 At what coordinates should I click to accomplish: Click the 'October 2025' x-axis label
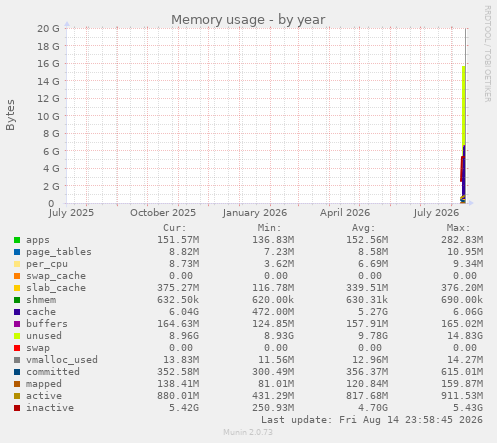pyautogui.click(x=163, y=213)
